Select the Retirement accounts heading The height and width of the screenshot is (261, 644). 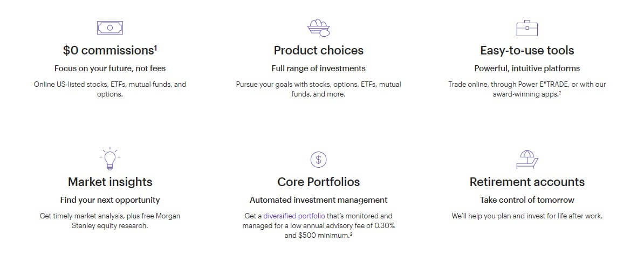point(527,182)
